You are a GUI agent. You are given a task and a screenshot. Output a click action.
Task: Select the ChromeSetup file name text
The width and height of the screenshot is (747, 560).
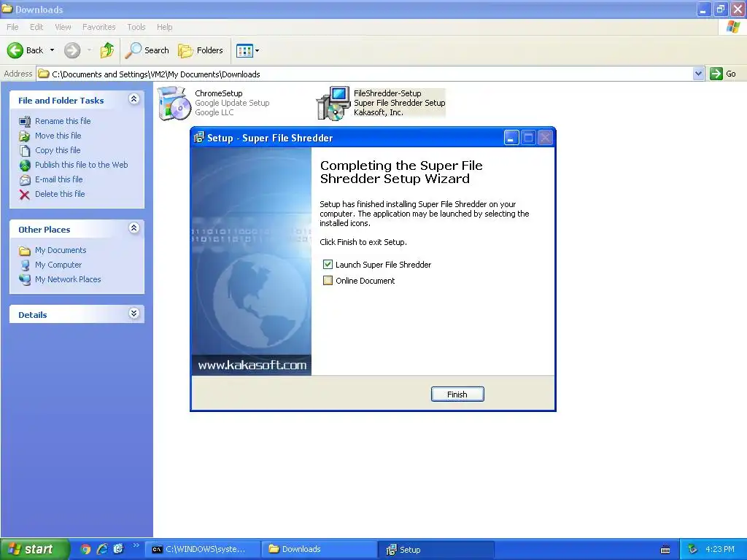219,93
